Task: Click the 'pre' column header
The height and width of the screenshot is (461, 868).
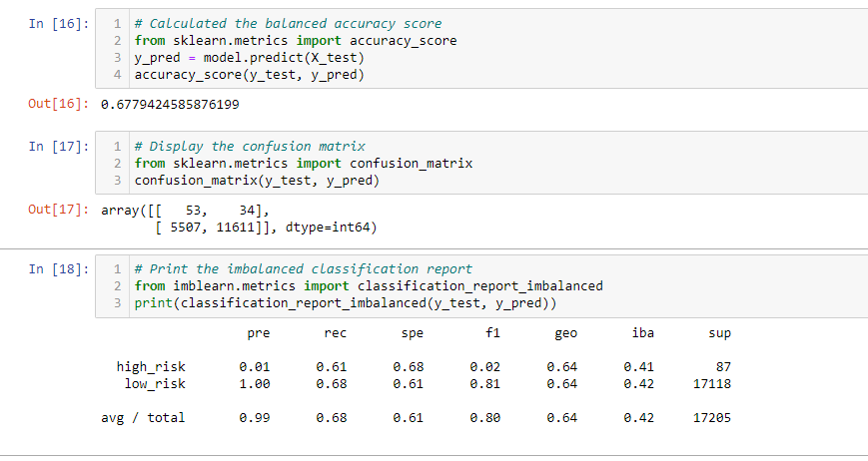Action: coord(259,333)
